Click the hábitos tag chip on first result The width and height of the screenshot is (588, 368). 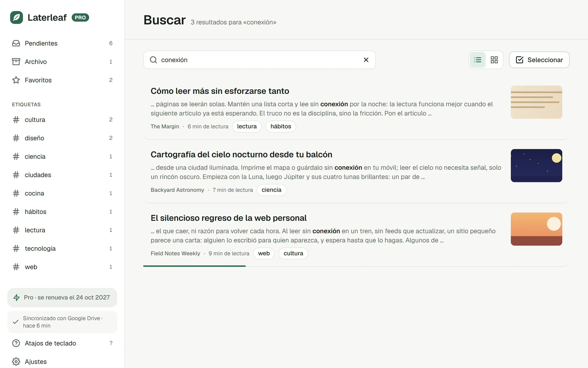click(x=281, y=126)
